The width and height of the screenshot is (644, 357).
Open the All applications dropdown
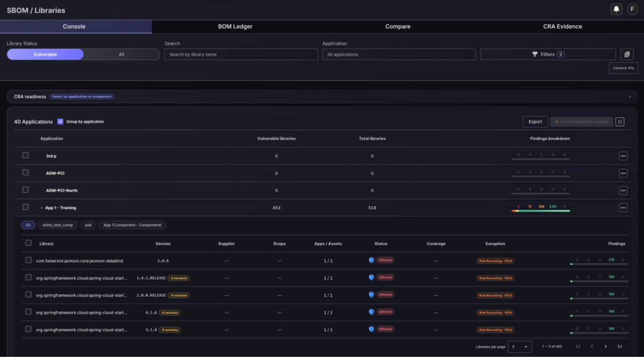399,54
